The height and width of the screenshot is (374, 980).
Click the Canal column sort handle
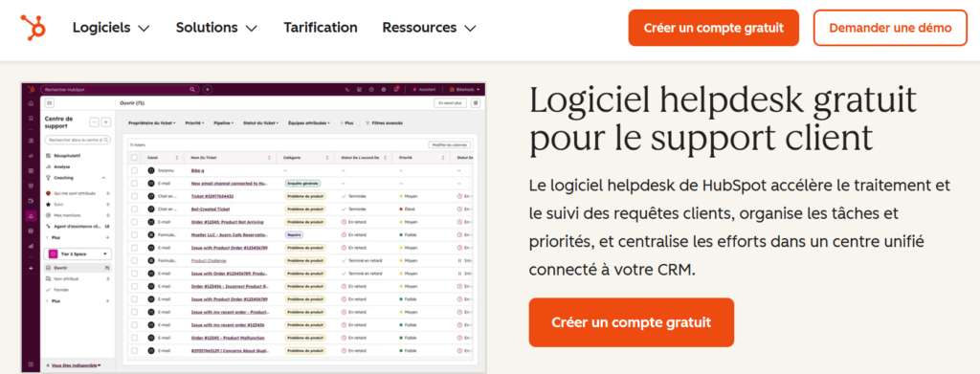[176, 157]
